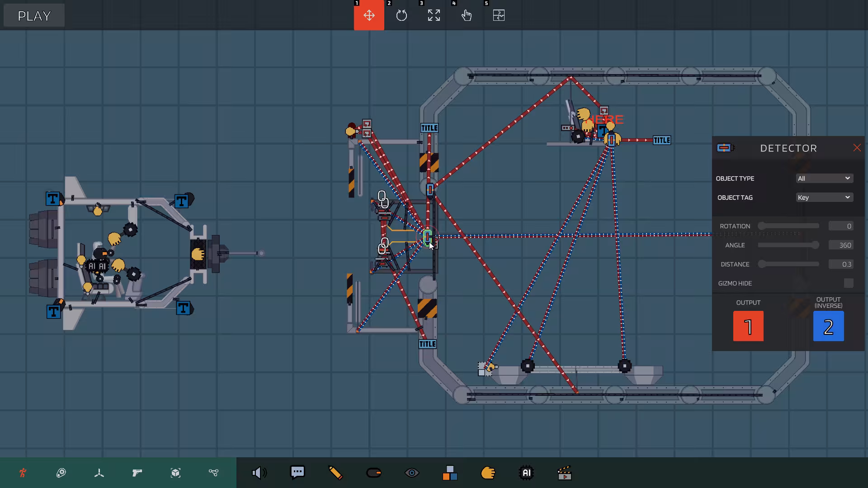
Task: Open the AI chip category
Action: [526, 473]
